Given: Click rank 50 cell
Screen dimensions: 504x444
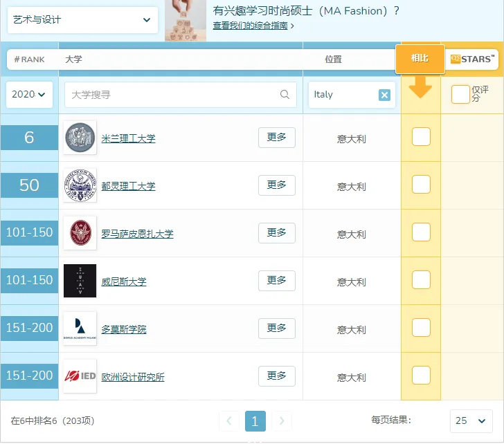Looking at the screenshot, I should point(29,185).
